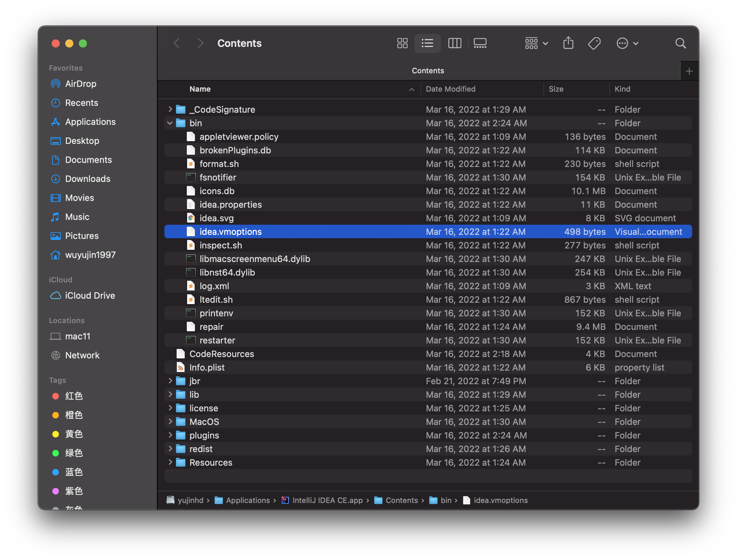Expand the Resources folder
Viewport: 737px width, 560px height.
click(x=170, y=462)
